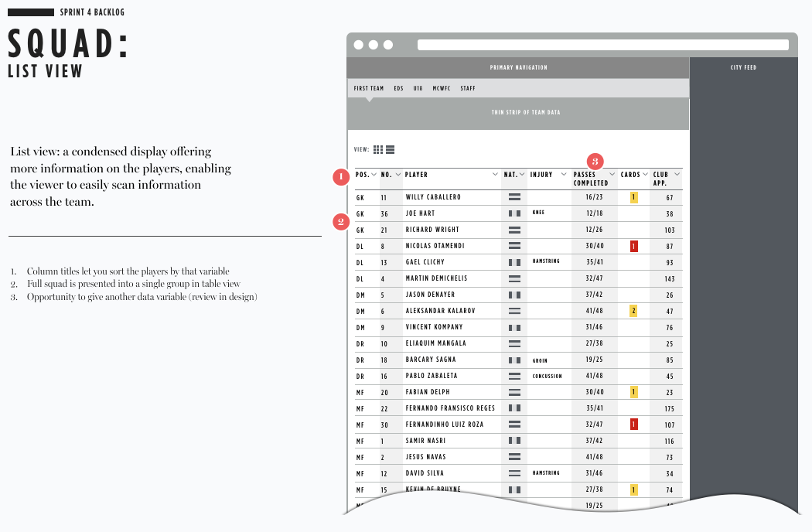Viewport: 812px width, 532px height.
Task: Click Barcary Sagna's GROIN injury label
Action: point(540,360)
